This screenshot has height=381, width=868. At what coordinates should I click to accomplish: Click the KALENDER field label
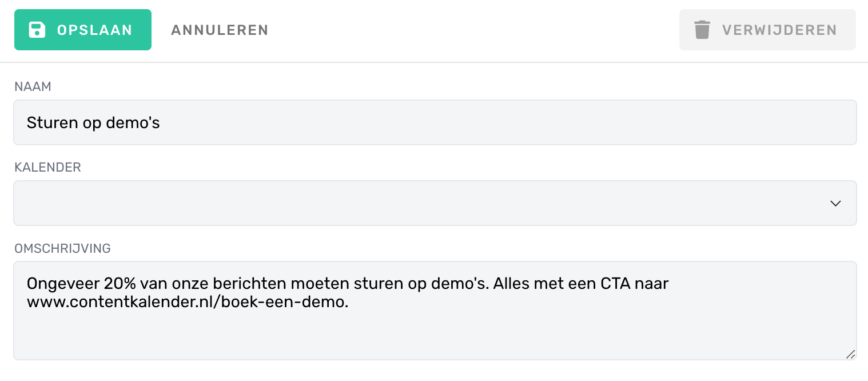(x=47, y=168)
